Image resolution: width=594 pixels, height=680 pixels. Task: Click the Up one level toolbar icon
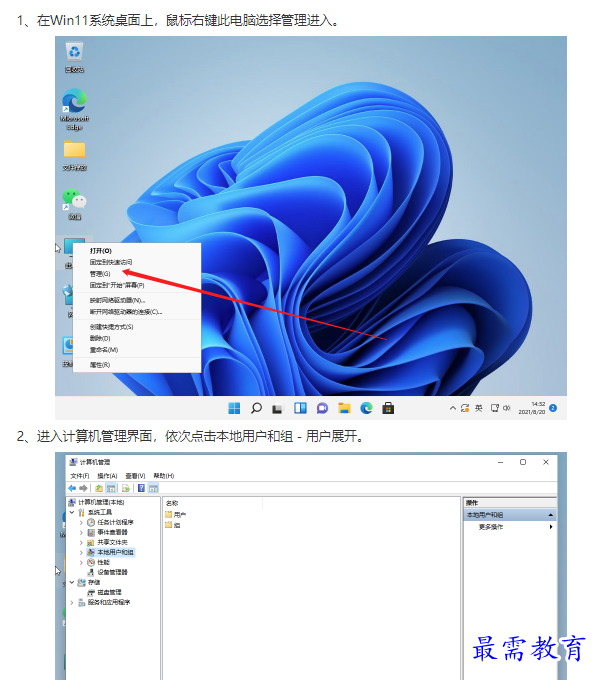[x=99, y=488]
